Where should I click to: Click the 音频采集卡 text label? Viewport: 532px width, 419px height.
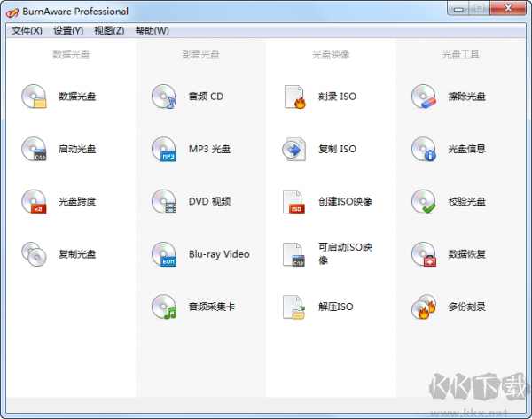point(212,306)
